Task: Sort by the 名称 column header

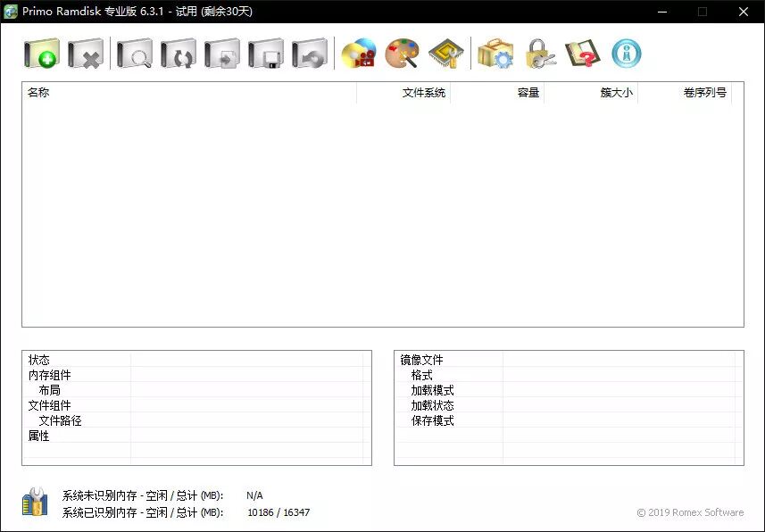Action: point(189,93)
